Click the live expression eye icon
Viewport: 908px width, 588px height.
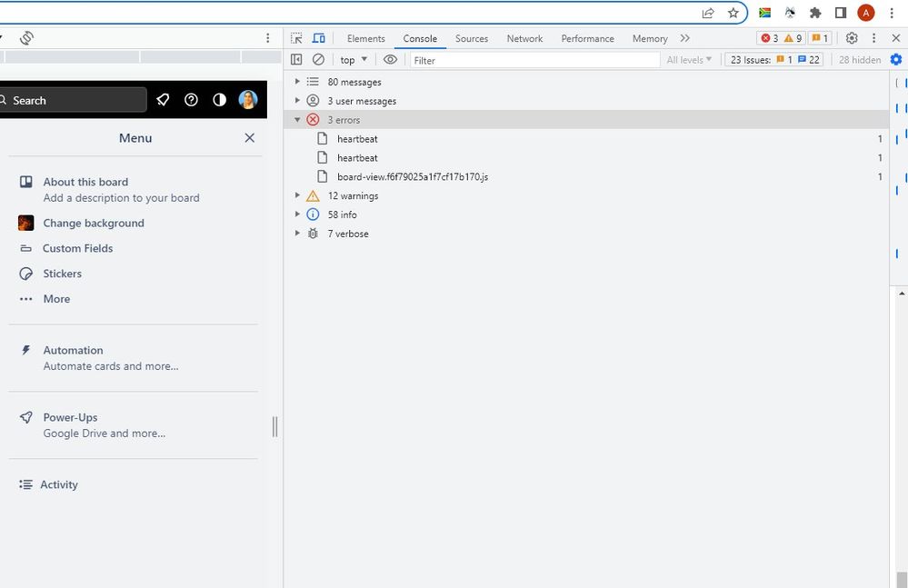(390, 60)
